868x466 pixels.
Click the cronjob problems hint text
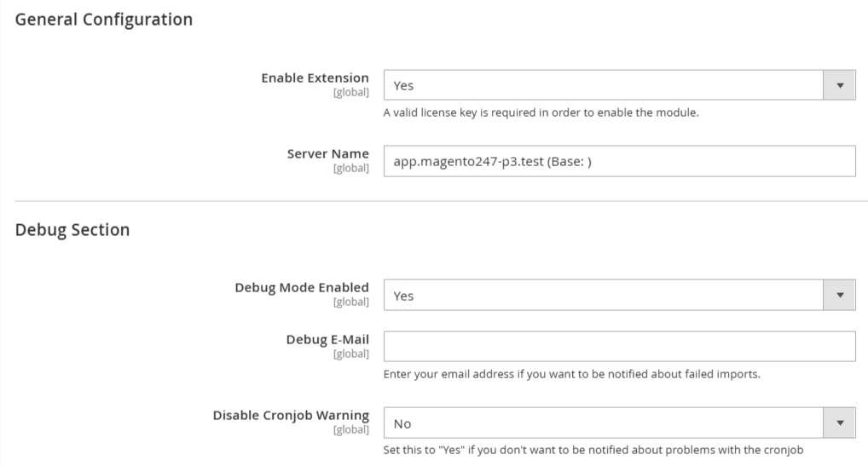[x=593, y=450]
